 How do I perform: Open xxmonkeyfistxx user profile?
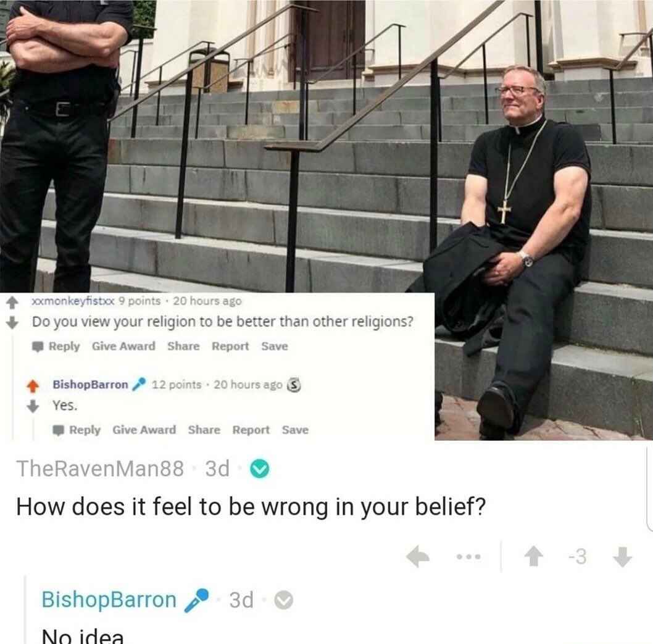click(x=73, y=301)
